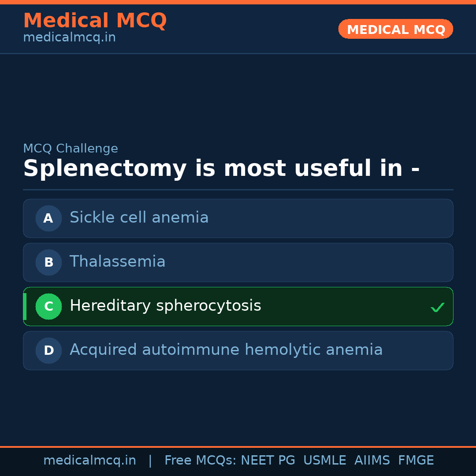Select the letter B option circle

48,262
